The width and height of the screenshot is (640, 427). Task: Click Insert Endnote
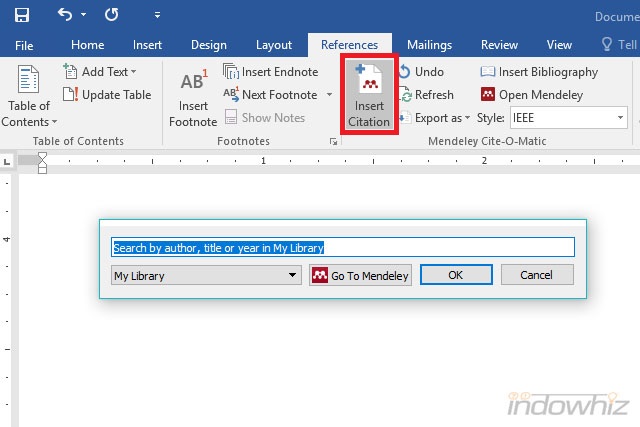tap(271, 72)
